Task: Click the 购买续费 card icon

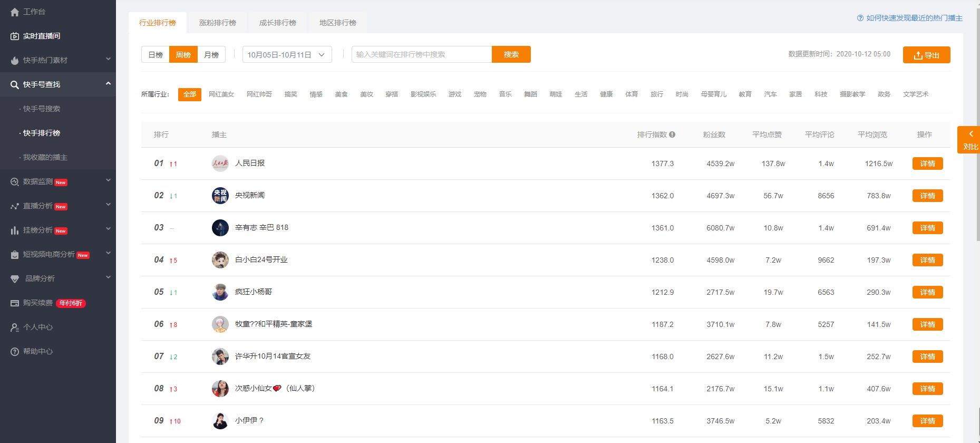Action: point(15,303)
